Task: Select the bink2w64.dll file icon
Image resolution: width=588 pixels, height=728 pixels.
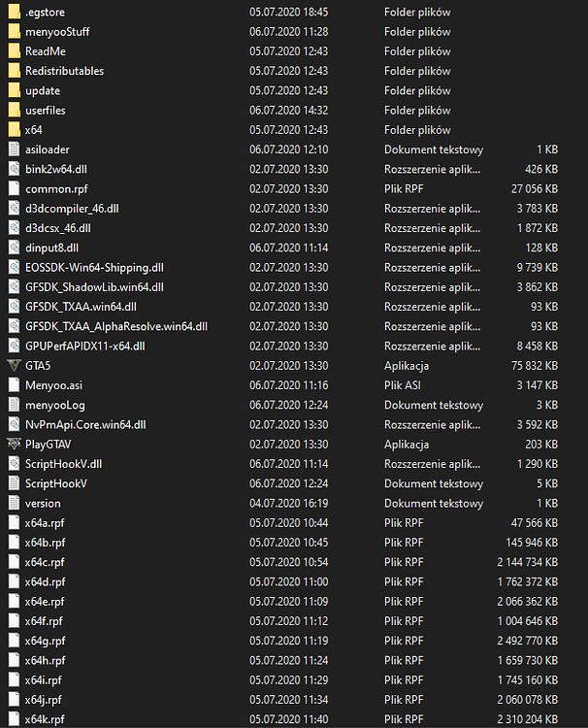Action: [14, 169]
